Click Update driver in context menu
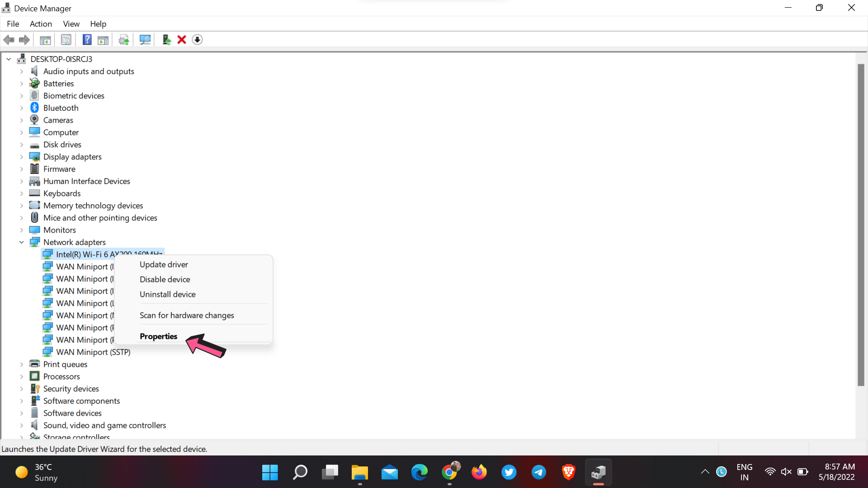This screenshot has width=868, height=488. tap(164, 264)
